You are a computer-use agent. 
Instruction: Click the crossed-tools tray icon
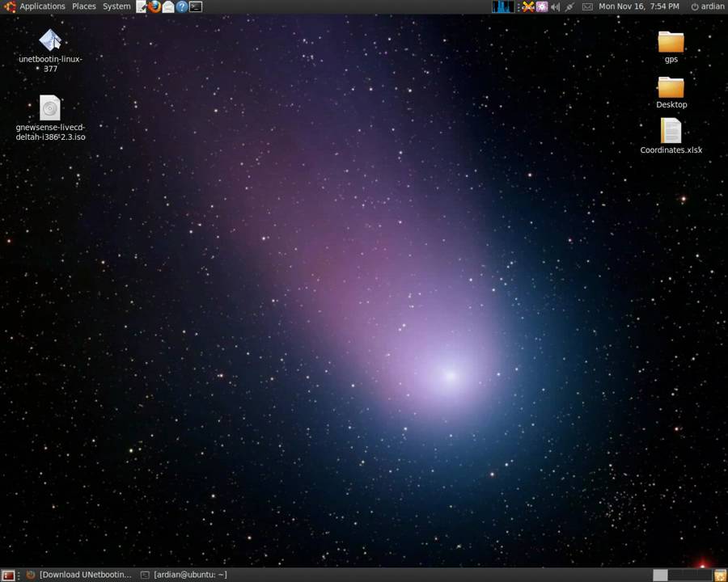point(528,6)
